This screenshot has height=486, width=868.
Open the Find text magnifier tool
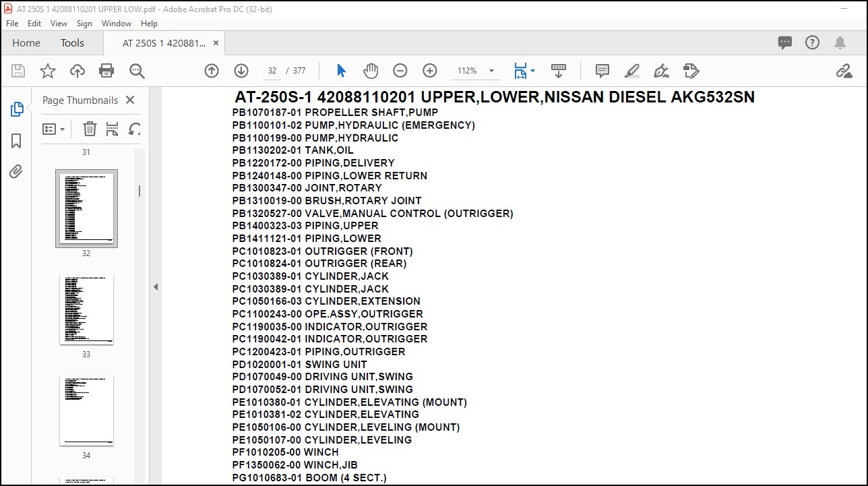(x=137, y=71)
